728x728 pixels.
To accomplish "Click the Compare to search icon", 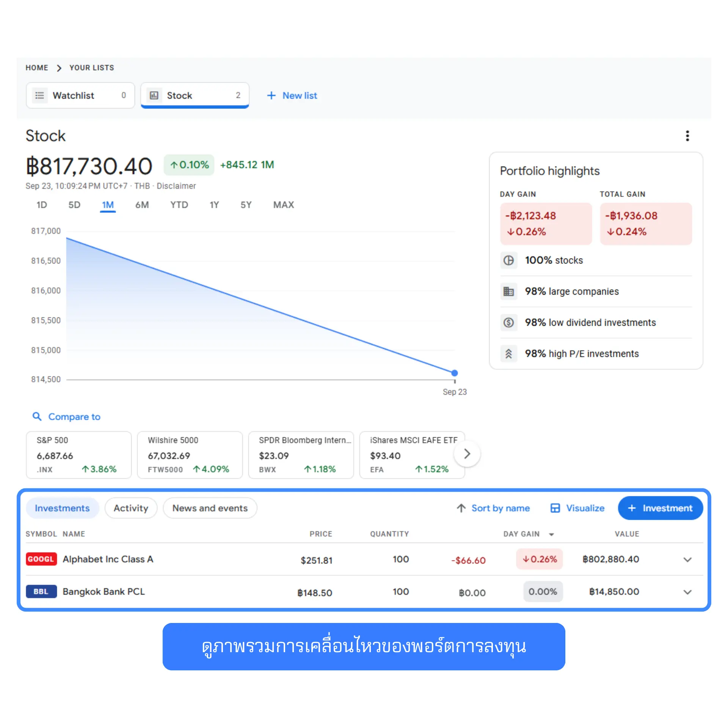I will (37, 416).
